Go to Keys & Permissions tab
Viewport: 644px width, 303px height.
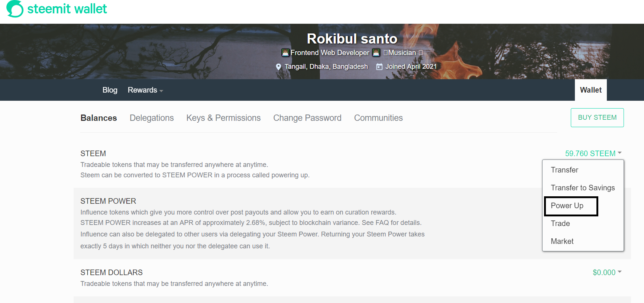point(223,118)
